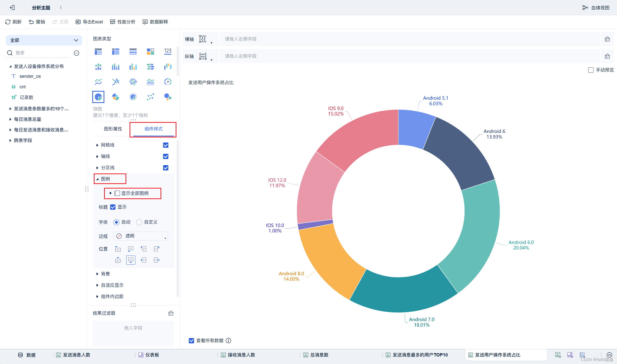Screen dimensions: 617x364
Task: Select the number/KPI chart type icon
Action: [167, 52]
